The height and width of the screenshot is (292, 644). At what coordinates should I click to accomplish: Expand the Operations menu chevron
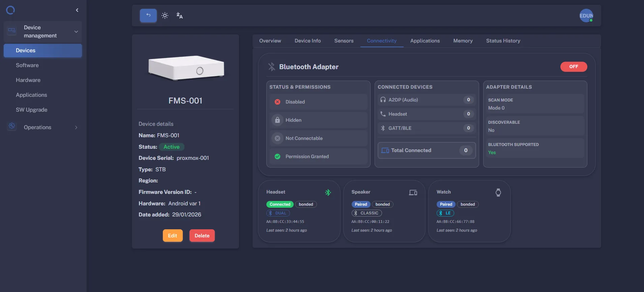(76, 127)
